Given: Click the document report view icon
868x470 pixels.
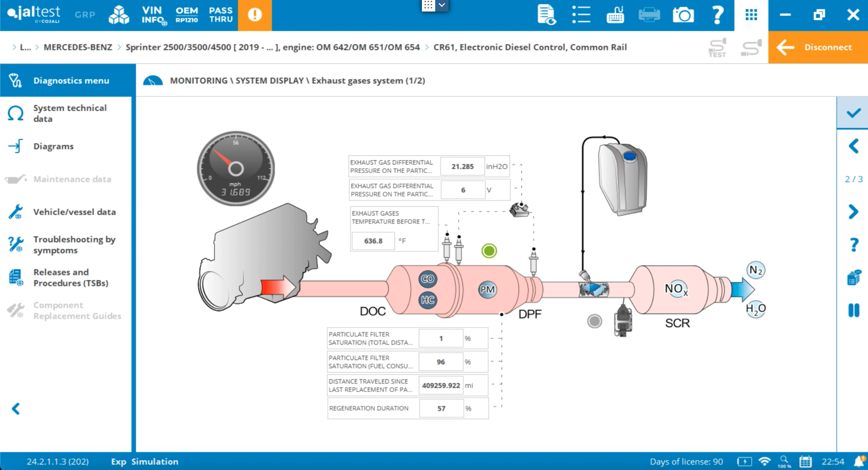Looking at the screenshot, I should (x=546, y=15).
